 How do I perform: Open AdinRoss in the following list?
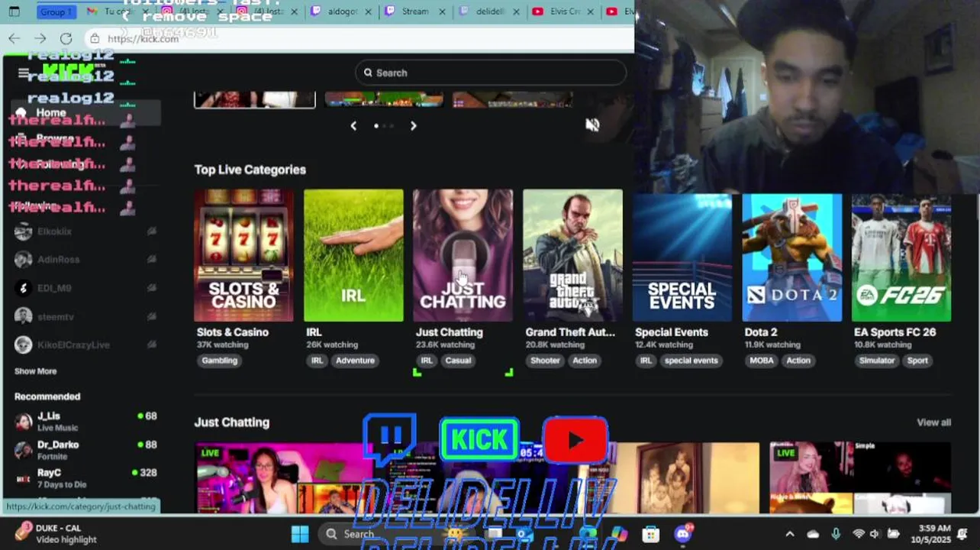coord(85,260)
